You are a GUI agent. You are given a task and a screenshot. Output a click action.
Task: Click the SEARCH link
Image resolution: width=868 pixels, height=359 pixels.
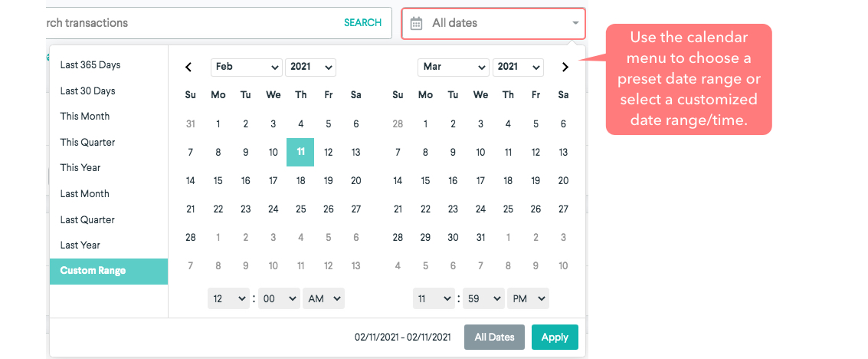tap(362, 23)
